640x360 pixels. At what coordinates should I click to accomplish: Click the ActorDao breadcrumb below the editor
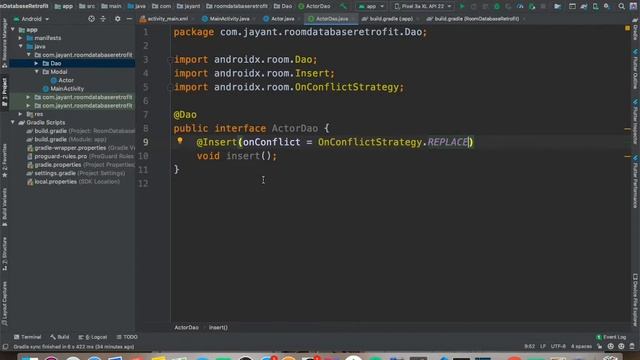(x=187, y=327)
